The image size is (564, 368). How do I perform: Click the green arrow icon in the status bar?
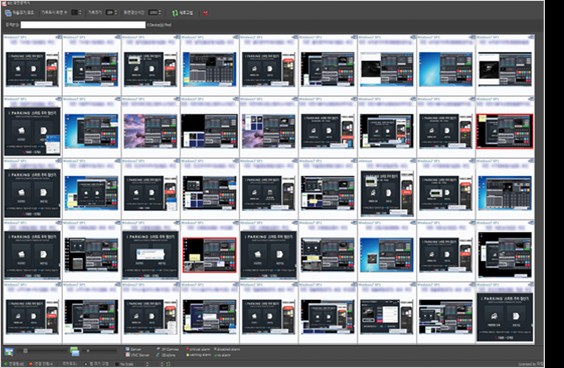[x=5, y=364]
